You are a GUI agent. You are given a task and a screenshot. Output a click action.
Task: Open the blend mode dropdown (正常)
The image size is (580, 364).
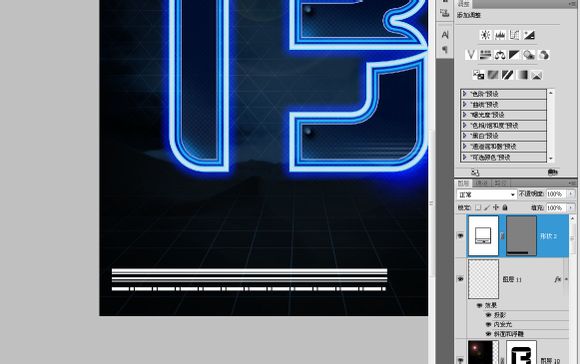coord(486,194)
